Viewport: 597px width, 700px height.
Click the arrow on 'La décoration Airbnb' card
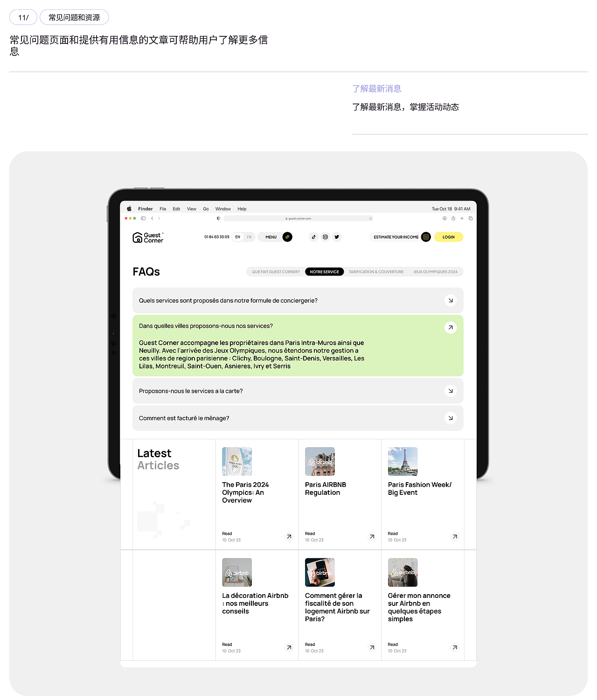(x=289, y=647)
